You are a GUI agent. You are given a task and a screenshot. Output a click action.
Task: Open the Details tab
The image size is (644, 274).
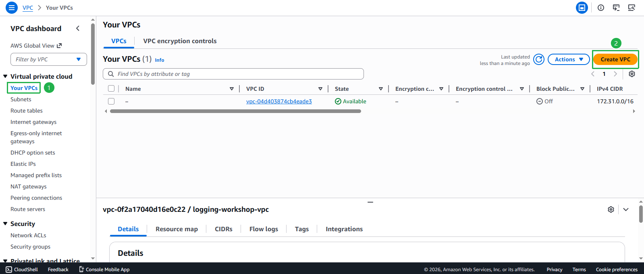point(128,229)
